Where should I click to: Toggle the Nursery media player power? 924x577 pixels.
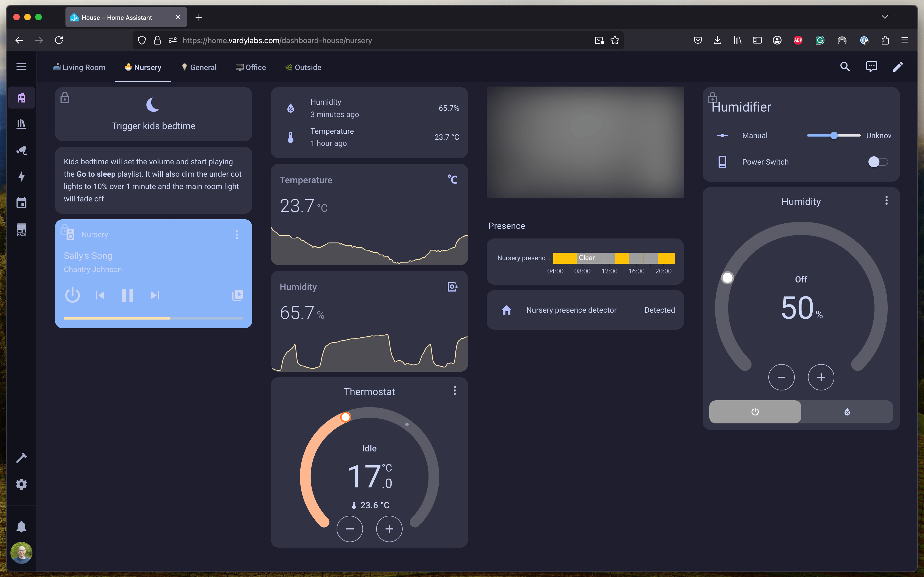[x=73, y=295]
